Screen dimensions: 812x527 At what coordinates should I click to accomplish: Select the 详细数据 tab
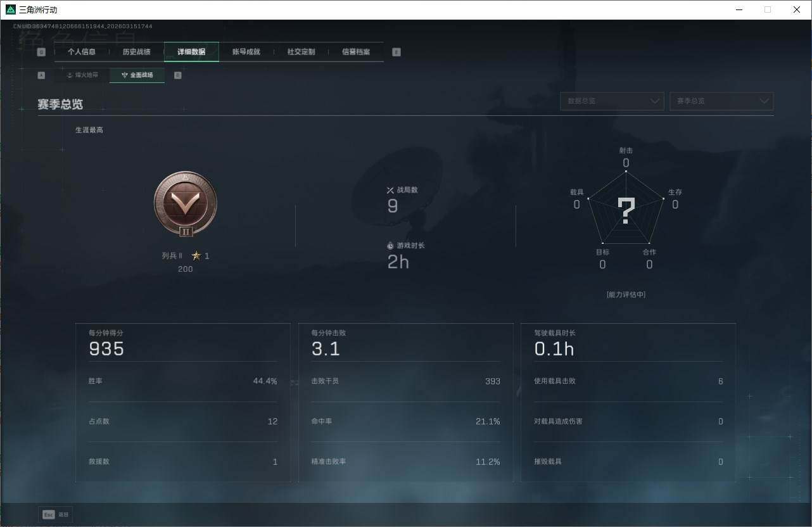(191, 52)
